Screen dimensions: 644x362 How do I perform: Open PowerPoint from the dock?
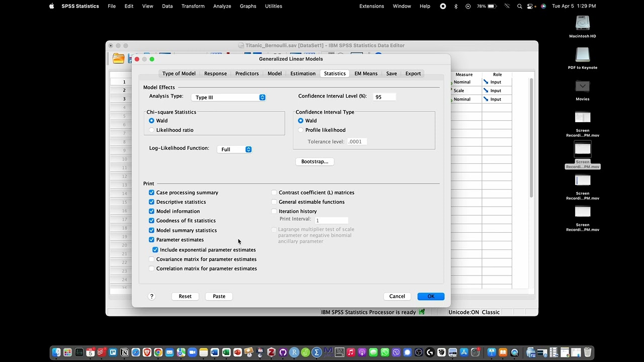pyautogui.click(x=237, y=352)
